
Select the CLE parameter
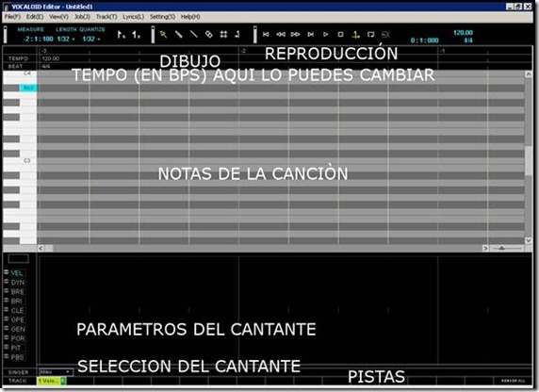click(x=17, y=311)
